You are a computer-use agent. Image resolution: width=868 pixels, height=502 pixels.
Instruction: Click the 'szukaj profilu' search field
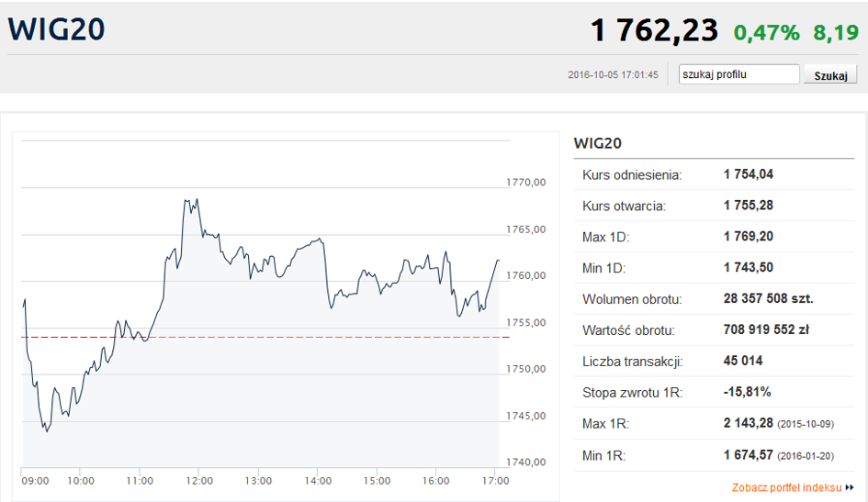pos(739,74)
